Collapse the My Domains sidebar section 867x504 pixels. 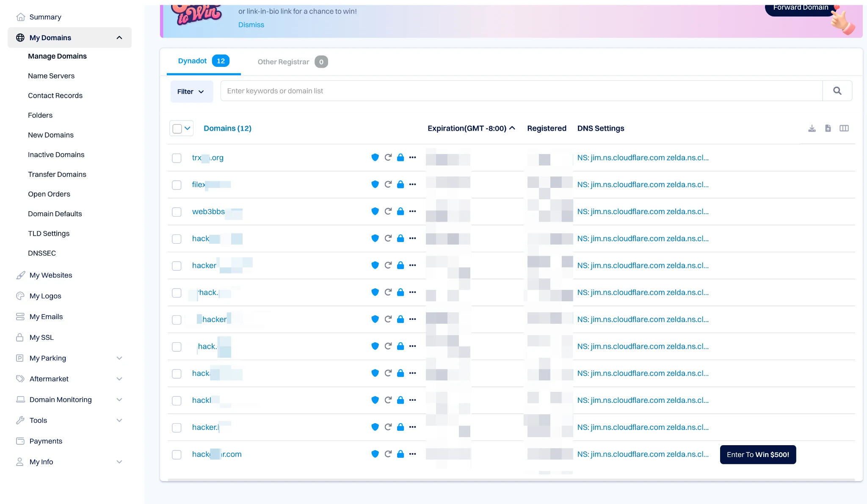click(x=119, y=38)
